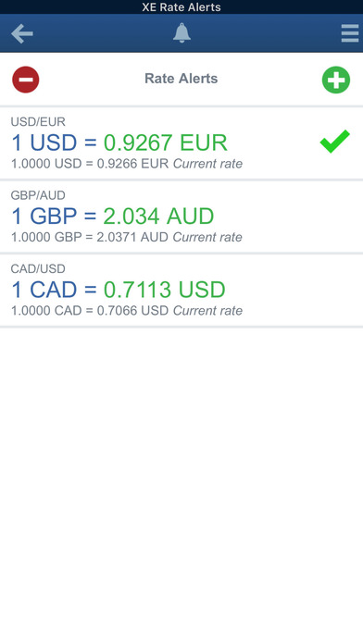Tap the GBP/AUD pair label
Screen dimensions: 363x644
[38, 195]
